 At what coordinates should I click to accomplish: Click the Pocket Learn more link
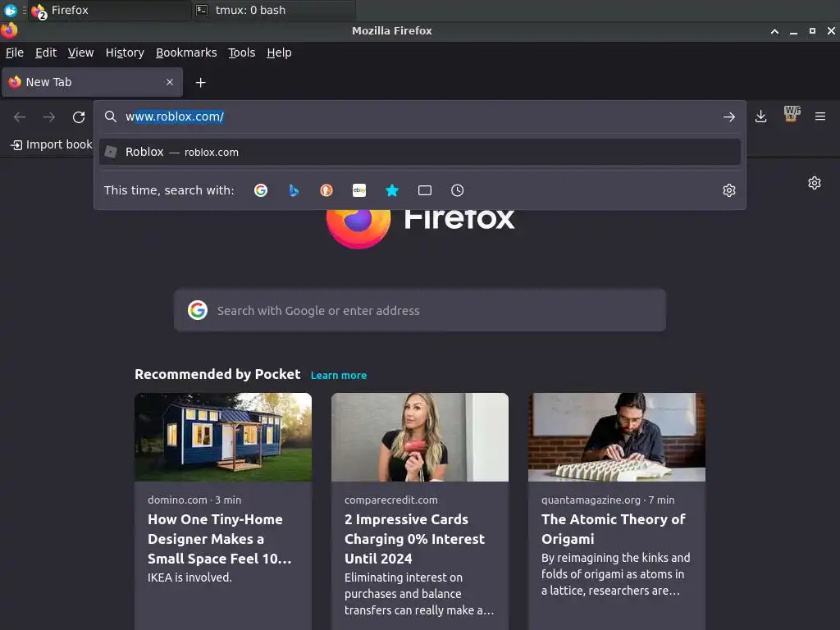339,376
